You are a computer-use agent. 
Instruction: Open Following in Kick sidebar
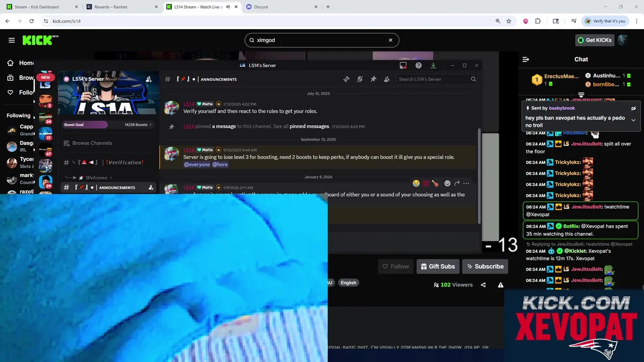[21, 93]
